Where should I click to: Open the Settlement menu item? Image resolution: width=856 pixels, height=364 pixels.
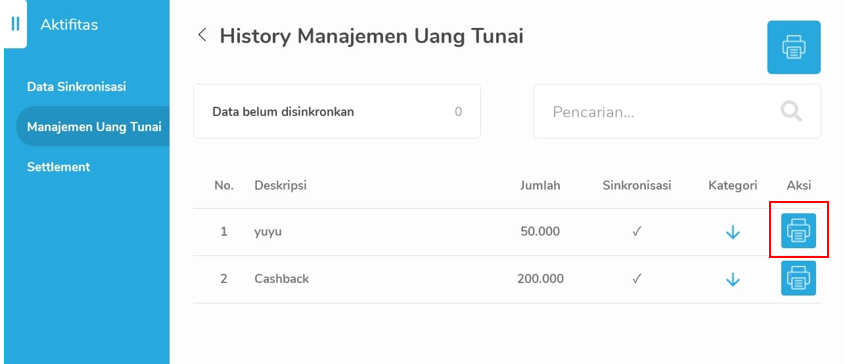coord(58,167)
